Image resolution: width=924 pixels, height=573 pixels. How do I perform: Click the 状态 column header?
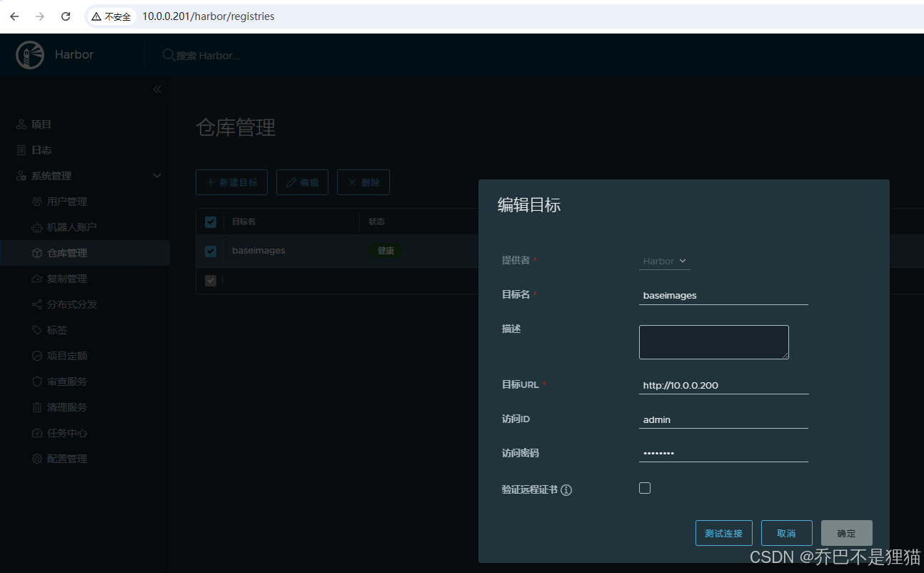[376, 222]
